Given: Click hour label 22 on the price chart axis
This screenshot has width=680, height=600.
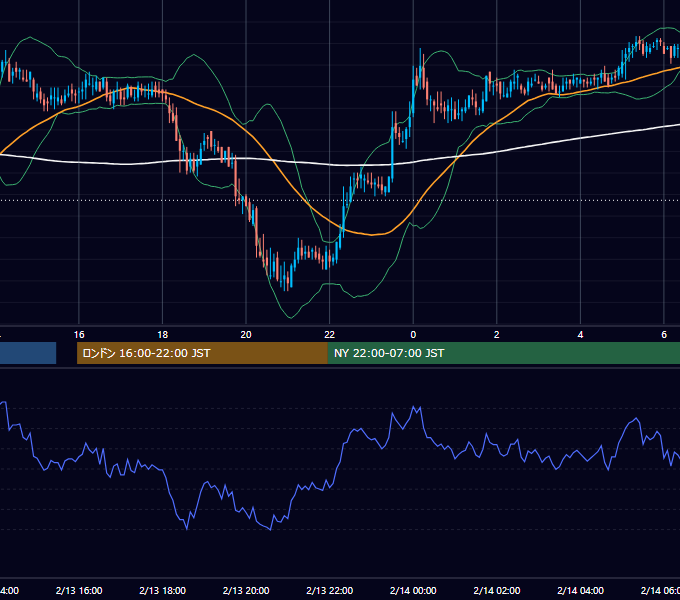Looking at the screenshot, I should pos(330,335).
